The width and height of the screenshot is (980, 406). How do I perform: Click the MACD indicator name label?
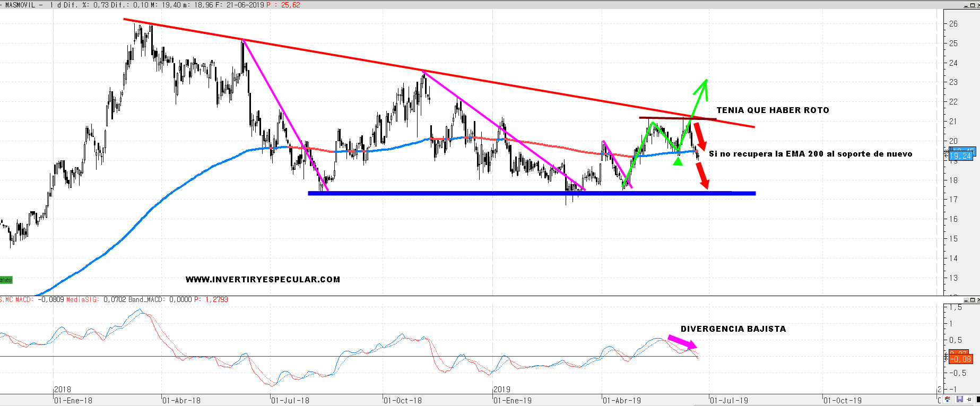pyautogui.click(x=23, y=300)
